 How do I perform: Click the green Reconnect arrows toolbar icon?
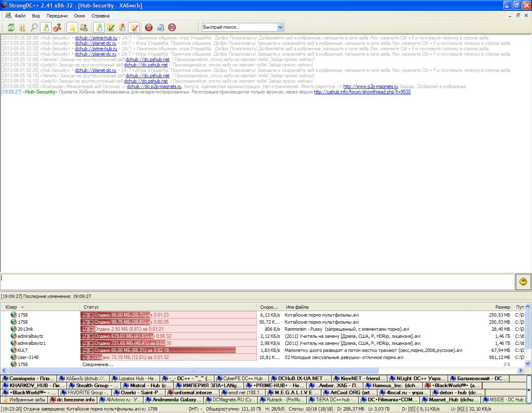pos(11,27)
